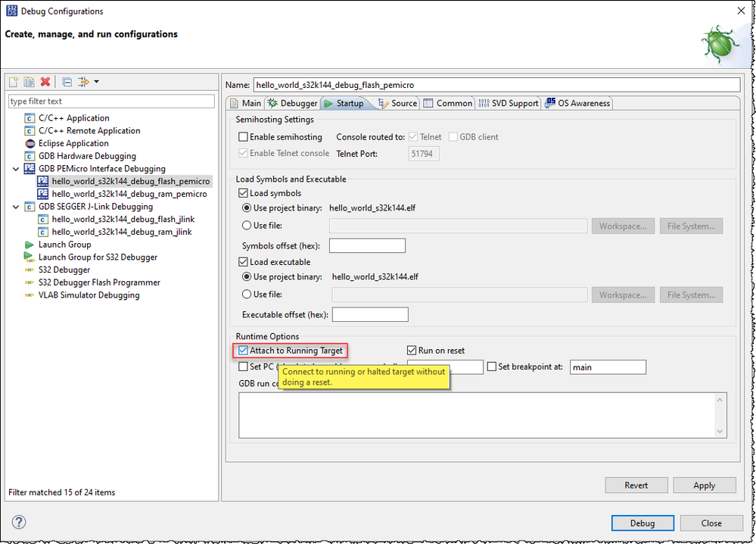Start debugging with the Debug button
The height and width of the screenshot is (546, 756).
(642, 523)
